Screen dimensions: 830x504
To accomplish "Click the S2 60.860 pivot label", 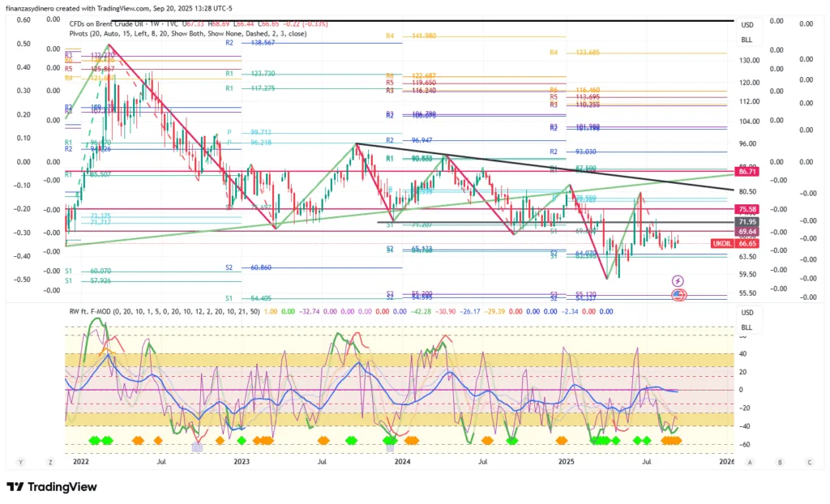I will pos(248,268).
